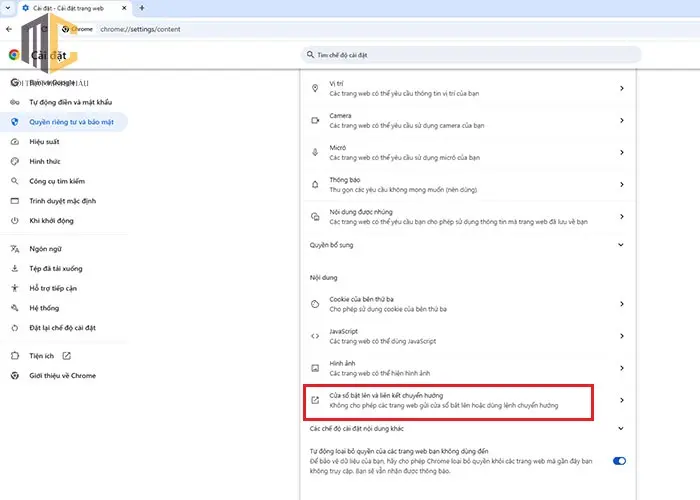700x500 pixels.
Task: Open Ngôn ngữ language settings
Action: (x=64, y=249)
